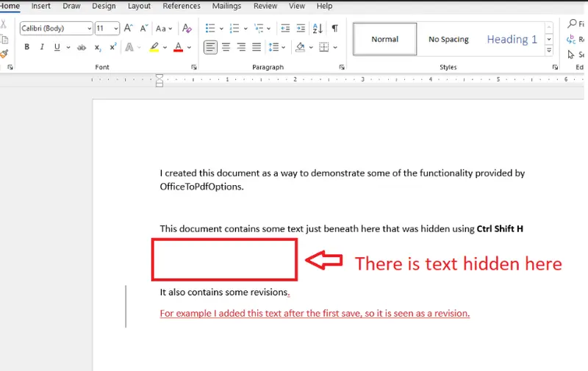Click the word 'OfficeToPdfOptions.' in the document
588x371 pixels.
point(201,187)
